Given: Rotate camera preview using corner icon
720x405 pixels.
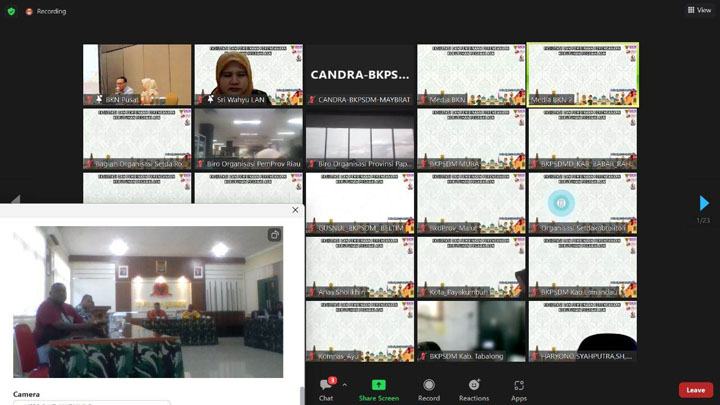Looking at the screenshot, I should click(274, 235).
